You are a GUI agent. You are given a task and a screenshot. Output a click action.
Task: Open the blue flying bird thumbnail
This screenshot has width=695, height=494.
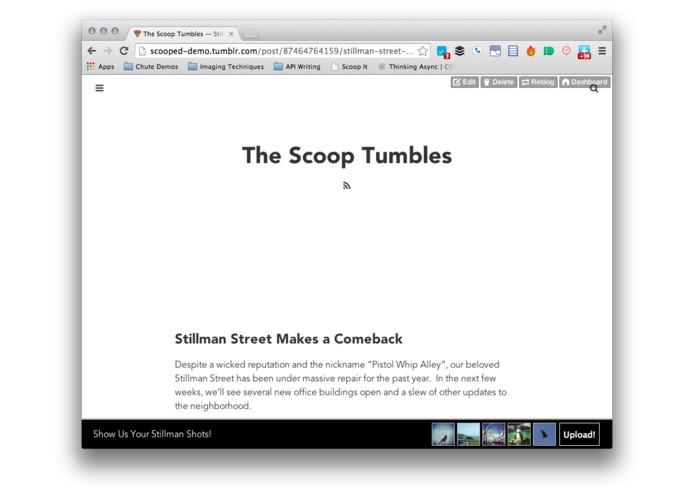point(544,434)
